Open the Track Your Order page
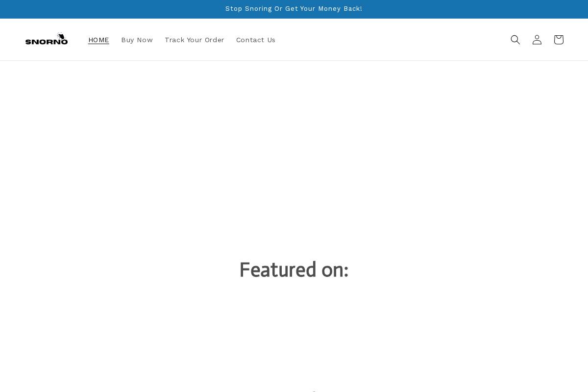Screen dimensions: 588x392 click(195, 40)
